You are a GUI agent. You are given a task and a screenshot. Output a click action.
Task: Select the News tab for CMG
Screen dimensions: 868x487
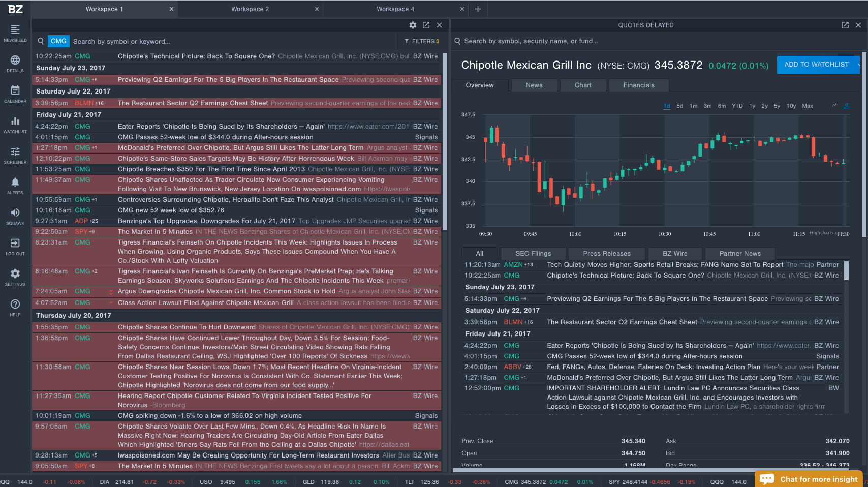tap(534, 85)
